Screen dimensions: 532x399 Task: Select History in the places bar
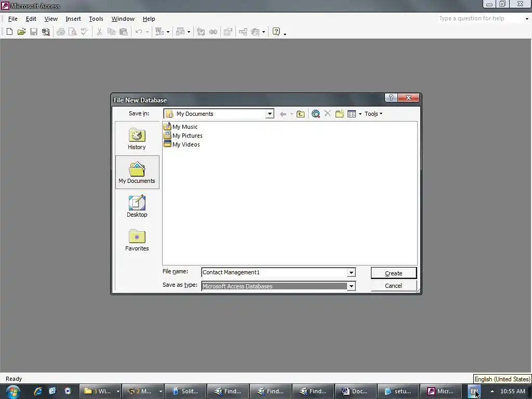pyautogui.click(x=137, y=139)
